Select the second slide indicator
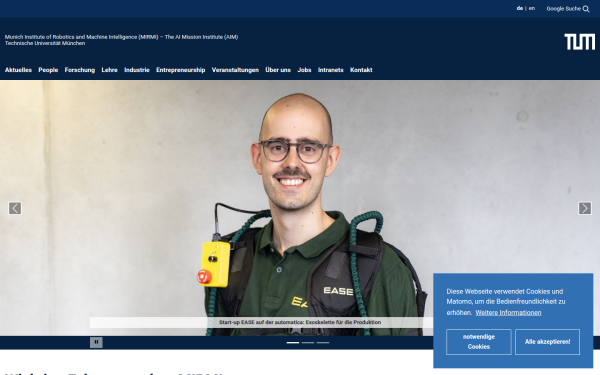Screen dimensions: 600x375 (308, 342)
